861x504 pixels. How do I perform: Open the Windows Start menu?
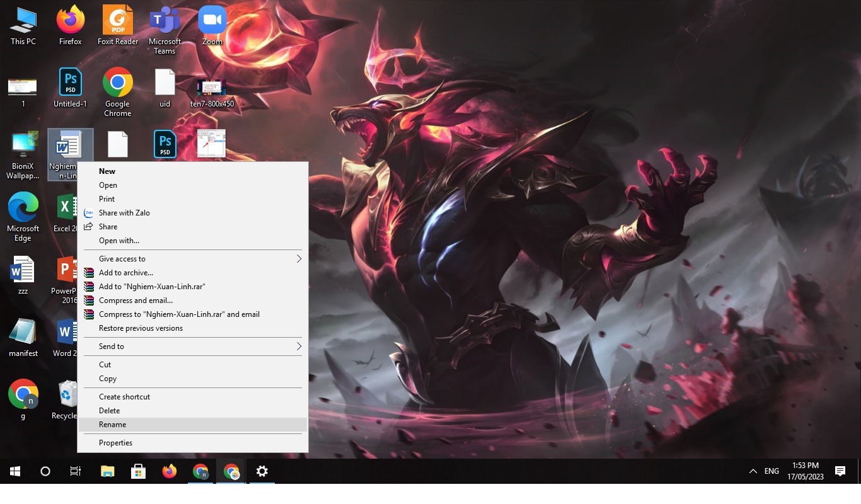click(15, 471)
